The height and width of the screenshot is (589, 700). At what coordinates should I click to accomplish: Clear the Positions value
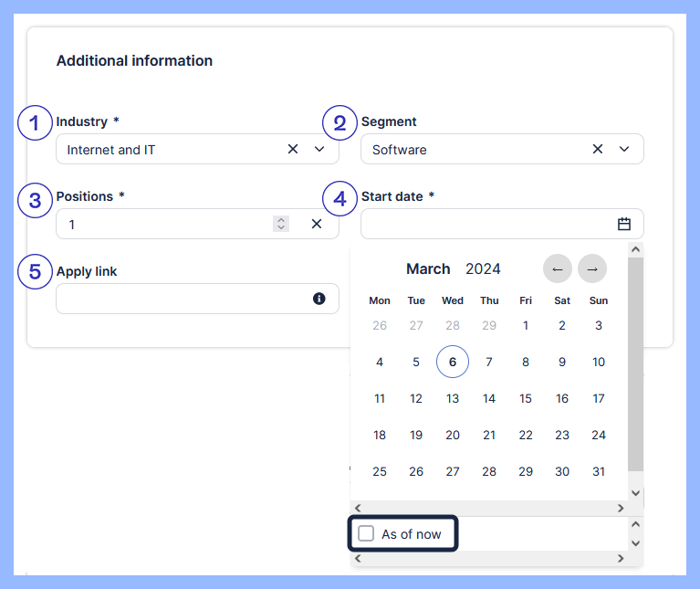[317, 224]
